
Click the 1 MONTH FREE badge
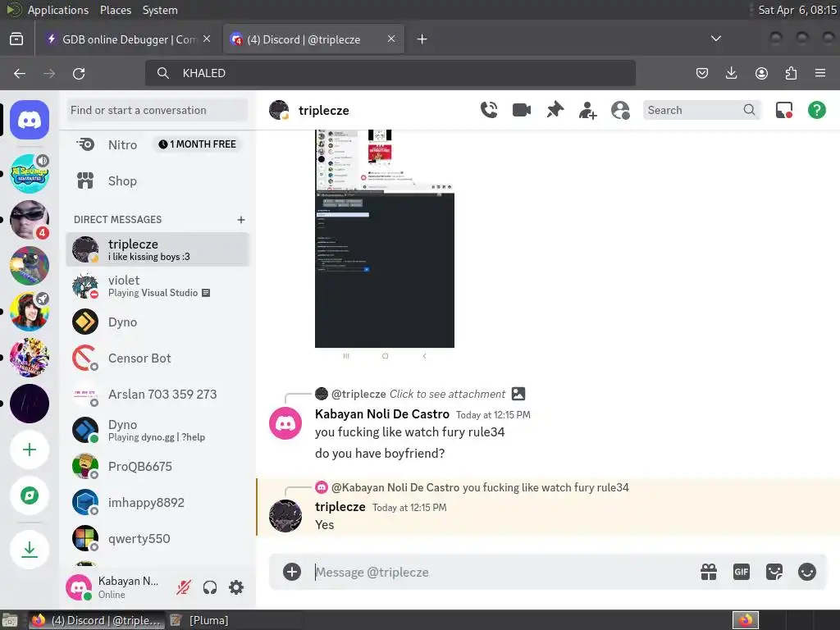198,144
